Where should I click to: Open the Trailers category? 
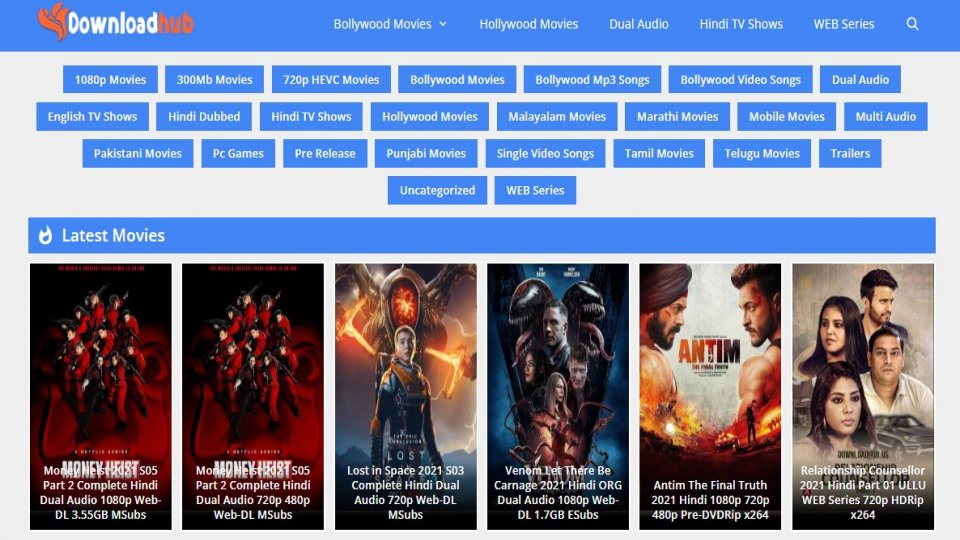tap(850, 153)
